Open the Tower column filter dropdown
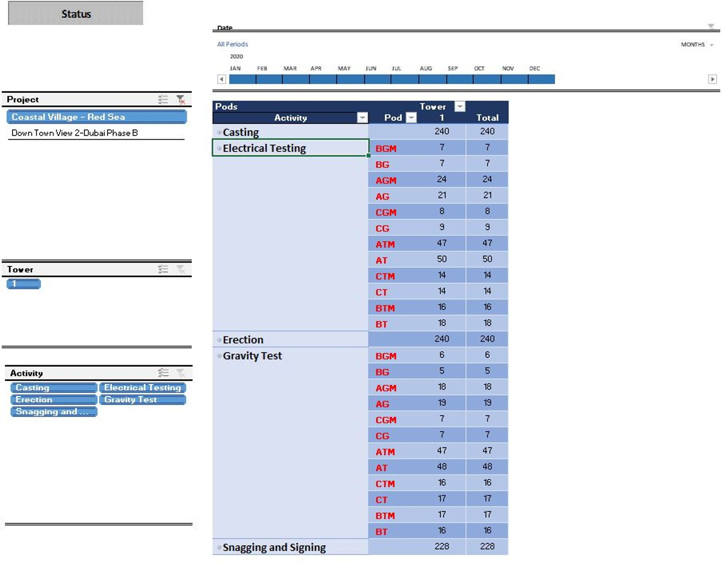Viewport: 728px width, 562px height. tap(460, 106)
